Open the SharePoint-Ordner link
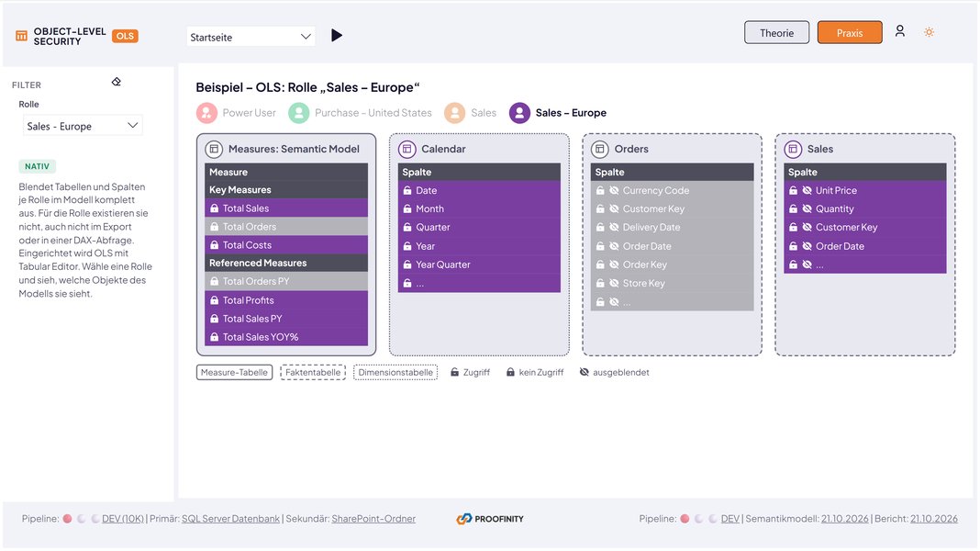Screen dimensions: 980x551 [373, 519]
